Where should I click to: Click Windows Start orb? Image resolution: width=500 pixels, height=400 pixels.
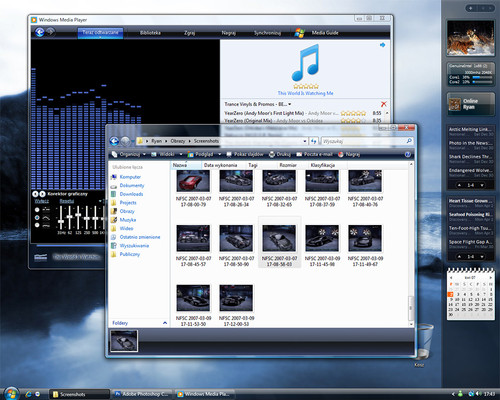pyautogui.click(x=11, y=394)
